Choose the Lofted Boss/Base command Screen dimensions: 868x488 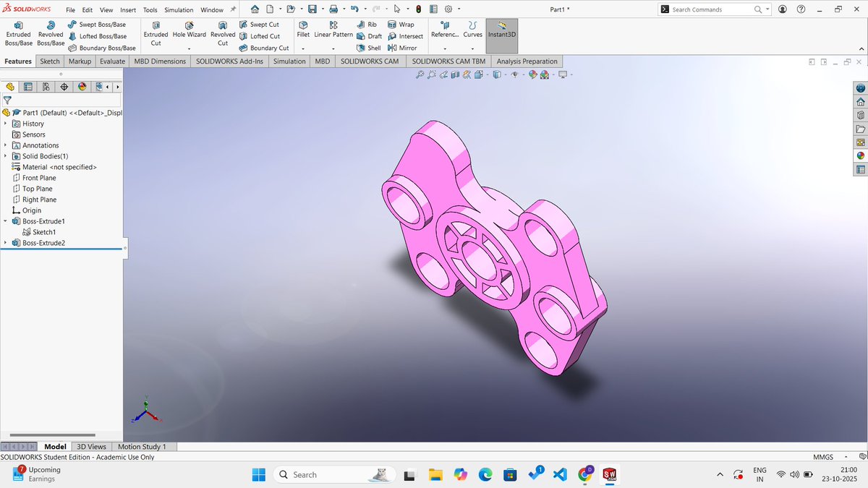click(96, 36)
